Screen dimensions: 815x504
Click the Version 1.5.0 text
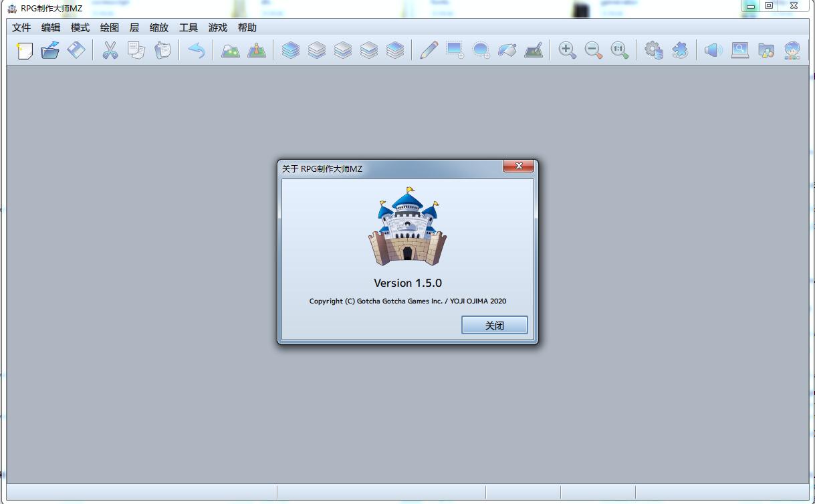[408, 283]
